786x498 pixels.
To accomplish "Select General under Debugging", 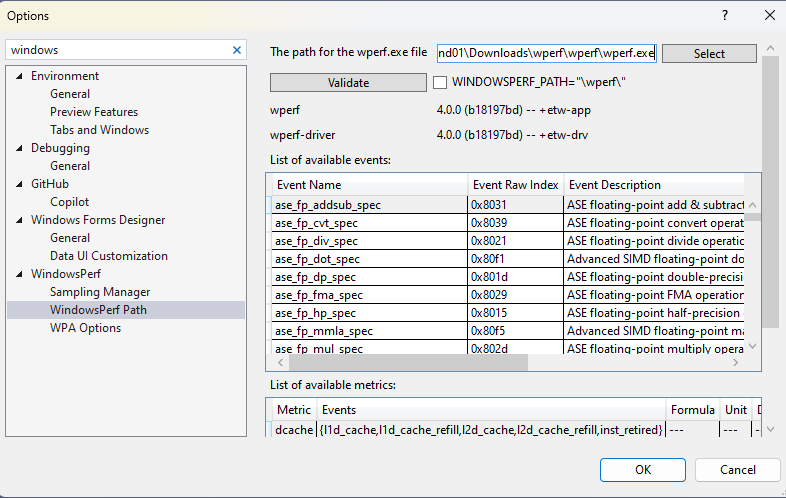I will (x=70, y=166).
